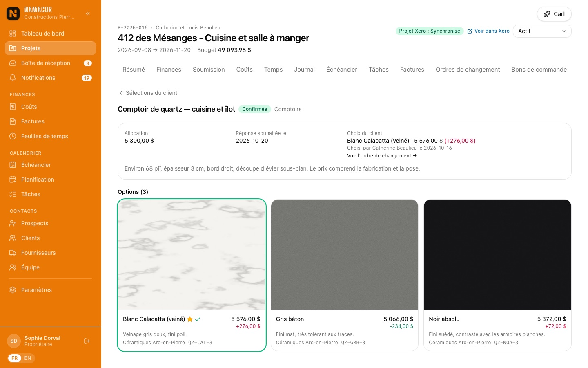Go back to Sélections du client
Viewport: 588px width, 368px height.
pyautogui.click(x=148, y=93)
